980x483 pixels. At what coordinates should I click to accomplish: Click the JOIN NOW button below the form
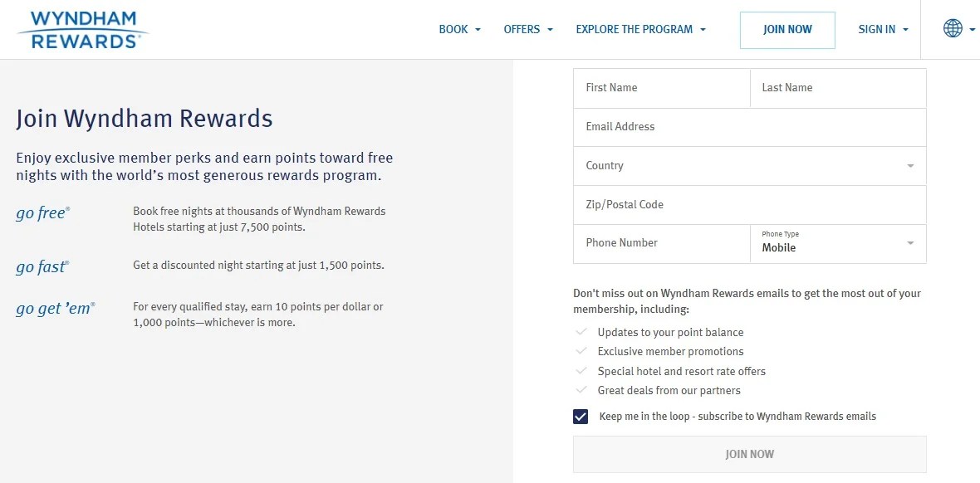click(x=748, y=454)
